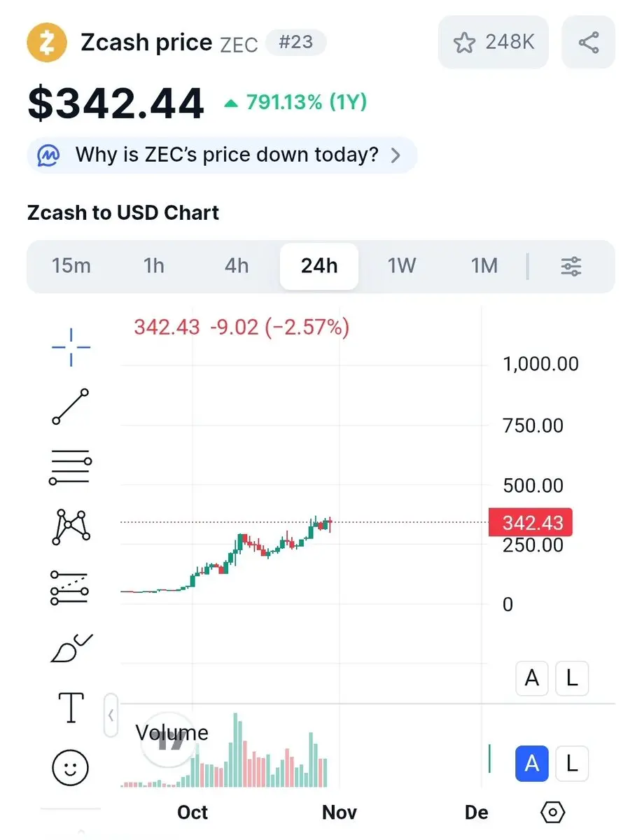642x840 pixels.
Task: Select the crosshair cursor tool
Action: tap(71, 346)
